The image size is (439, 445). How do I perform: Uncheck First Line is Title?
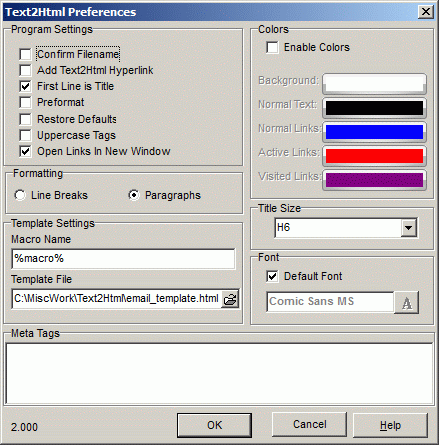click(25, 86)
